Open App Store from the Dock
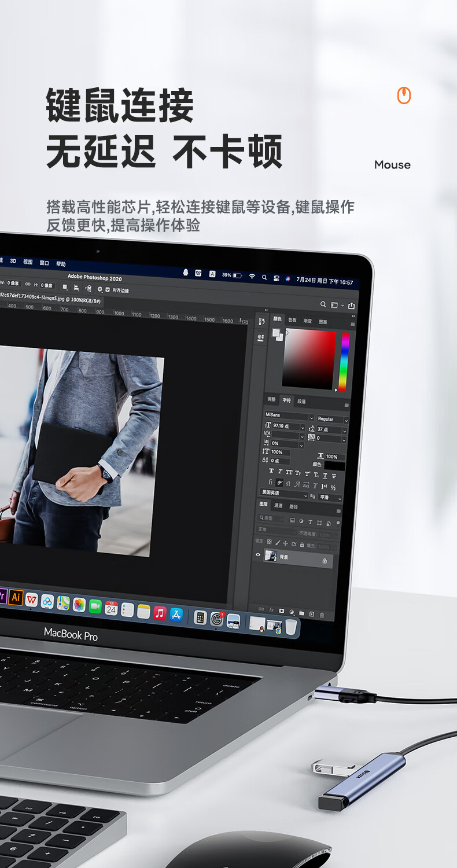Viewport: 457px width, 868px height. coord(176,615)
